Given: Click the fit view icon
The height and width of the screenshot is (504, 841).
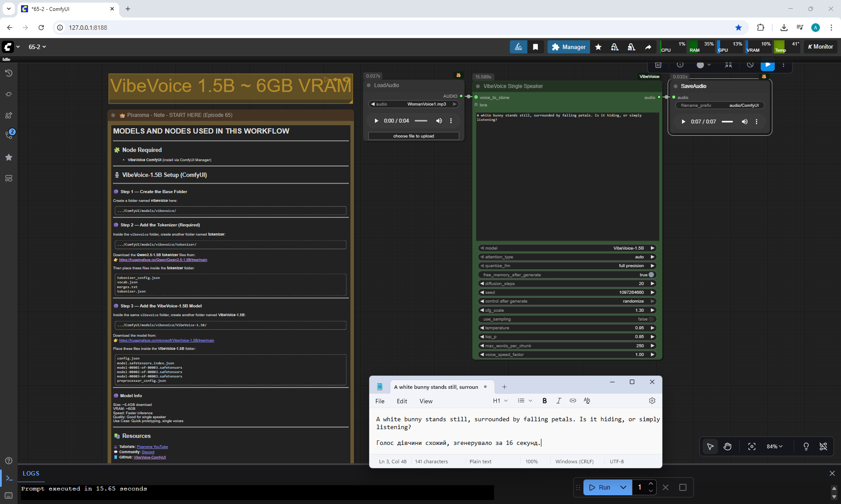Looking at the screenshot, I should 752,446.
